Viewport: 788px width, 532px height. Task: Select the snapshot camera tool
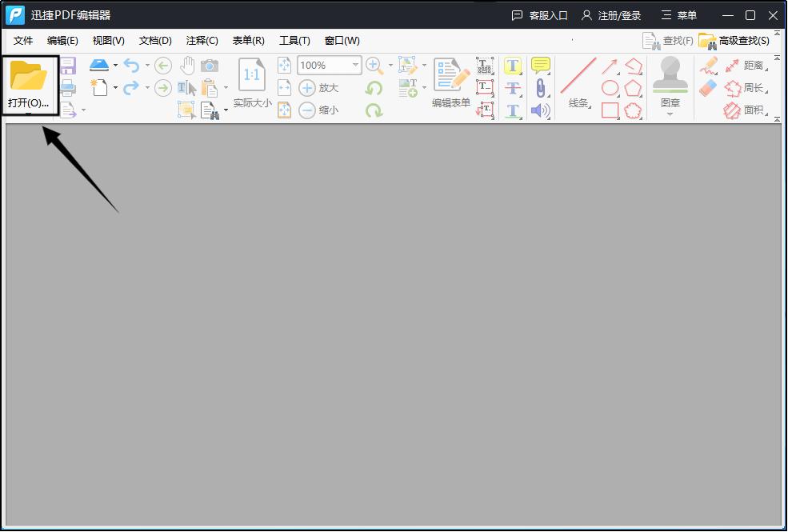click(x=210, y=66)
